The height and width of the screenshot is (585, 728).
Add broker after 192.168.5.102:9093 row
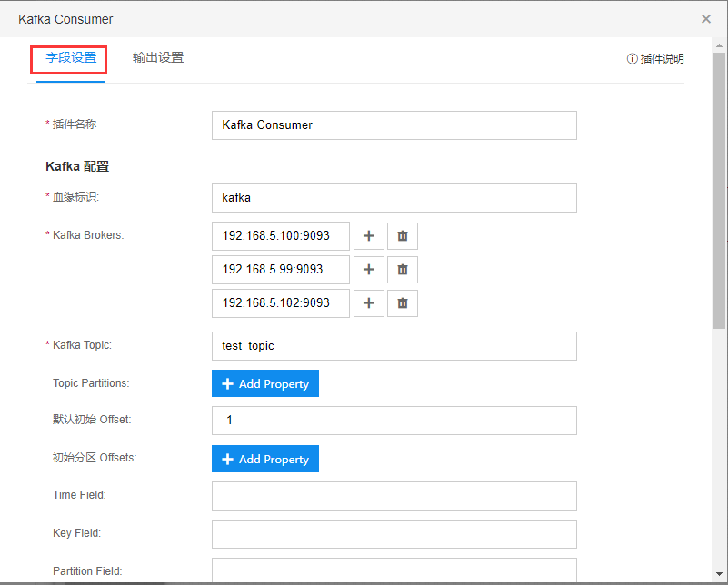click(369, 303)
